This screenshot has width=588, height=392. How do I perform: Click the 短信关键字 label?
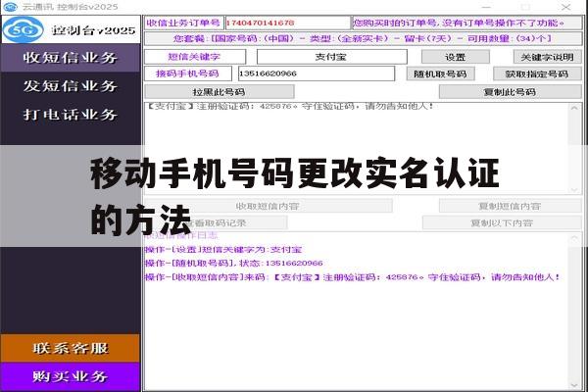tap(194, 57)
